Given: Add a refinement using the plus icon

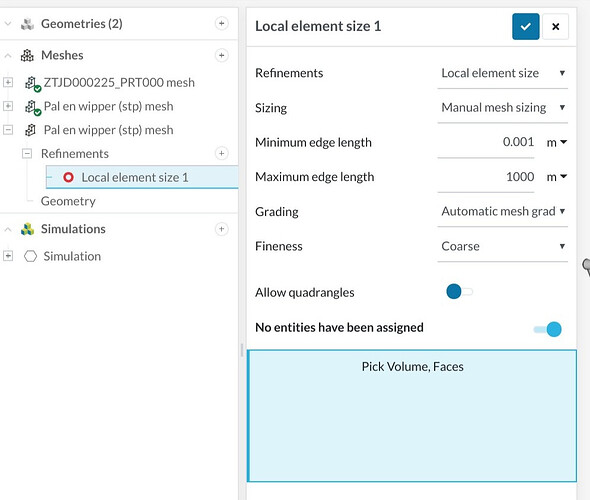Looking at the screenshot, I should 221,153.
